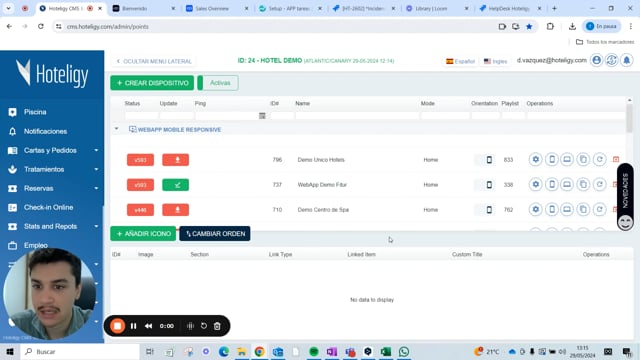Expand Reservas sidebar menu
This screenshot has height=360, width=640.
(96, 188)
